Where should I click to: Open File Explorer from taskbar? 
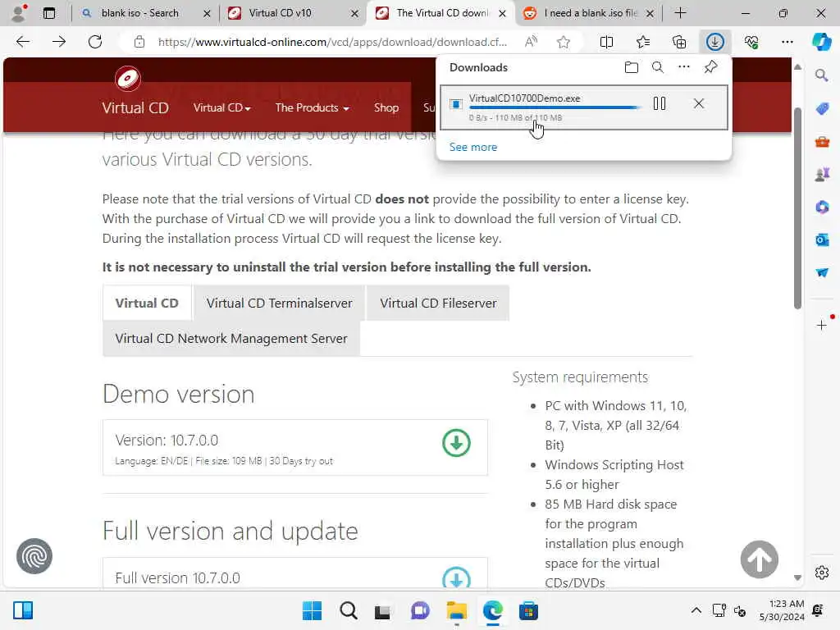coord(456,610)
